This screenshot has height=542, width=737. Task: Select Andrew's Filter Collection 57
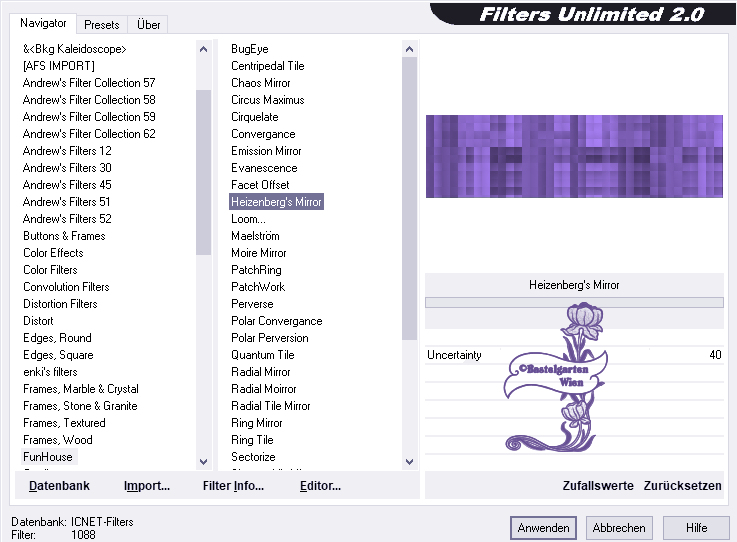[x=89, y=83]
